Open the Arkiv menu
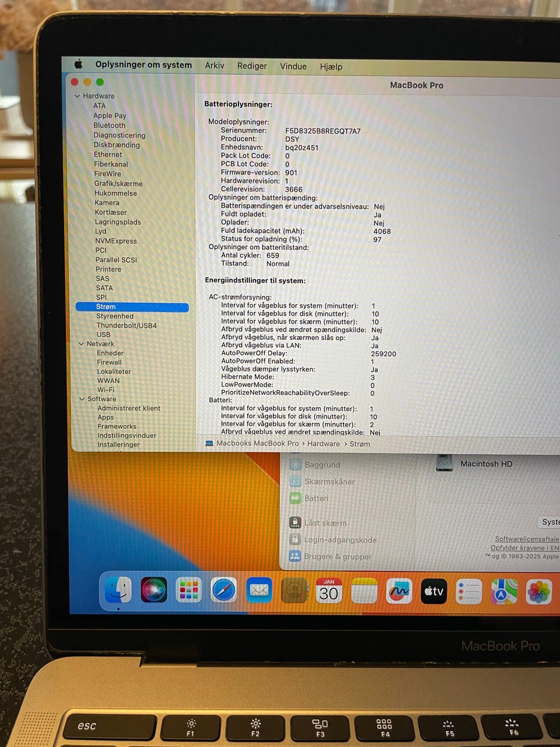The height and width of the screenshot is (747, 560). click(215, 65)
